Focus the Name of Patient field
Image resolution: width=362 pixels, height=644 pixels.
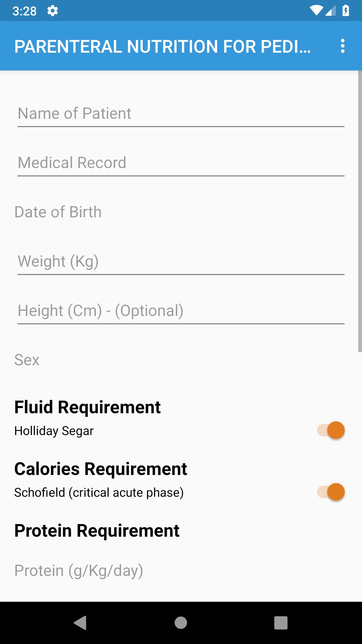[181, 114]
